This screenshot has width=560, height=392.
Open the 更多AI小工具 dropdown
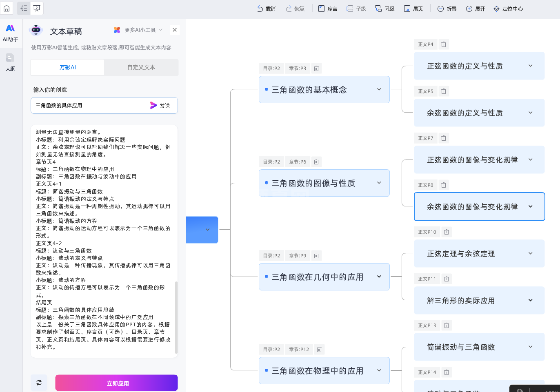pyautogui.click(x=138, y=30)
